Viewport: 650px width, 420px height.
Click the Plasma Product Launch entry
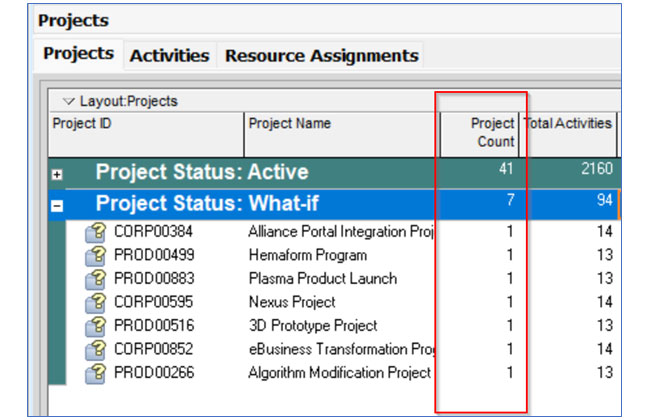[x=322, y=279]
